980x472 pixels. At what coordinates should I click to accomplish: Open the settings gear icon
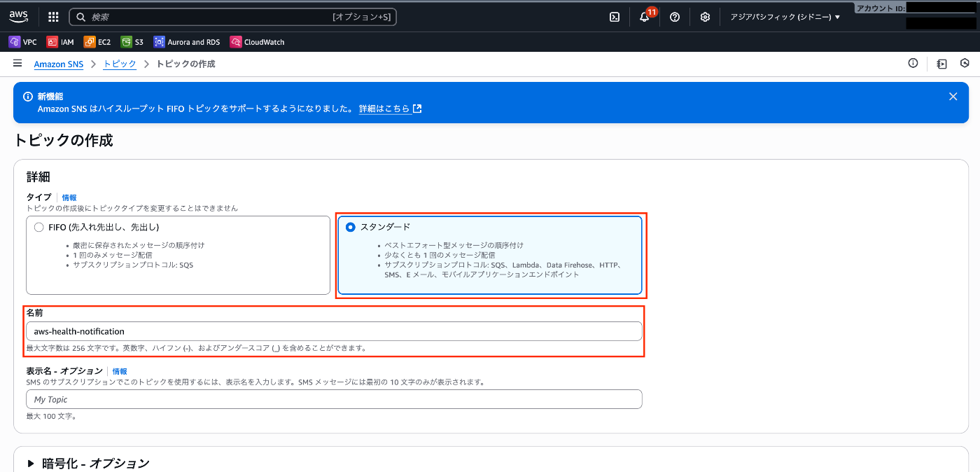coord(705,17)
